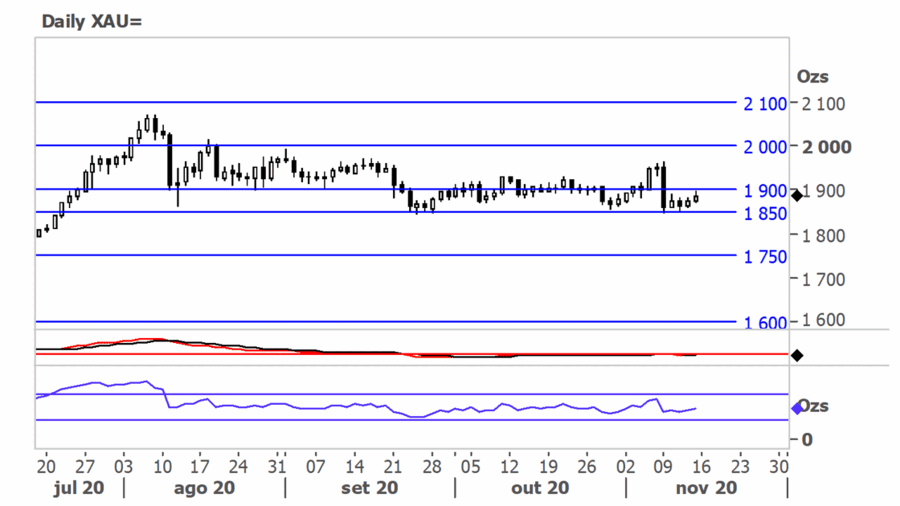900x506 pixels.
Task: Click the date label 14 on time axis
Action: [354, 466]
